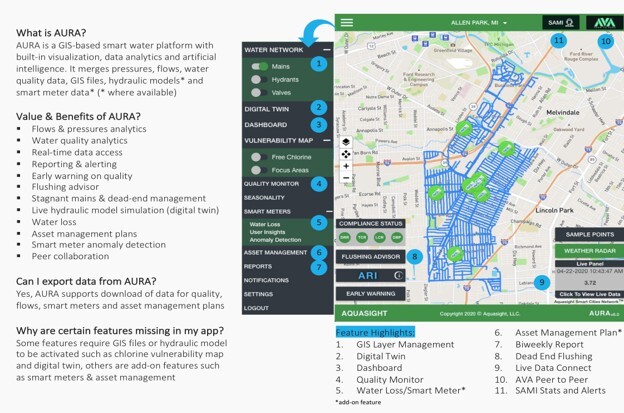The image size is (624, 413).
Task: Click the Lincoln Park map label
Action: pyautogui.click(x=554, y=210)
